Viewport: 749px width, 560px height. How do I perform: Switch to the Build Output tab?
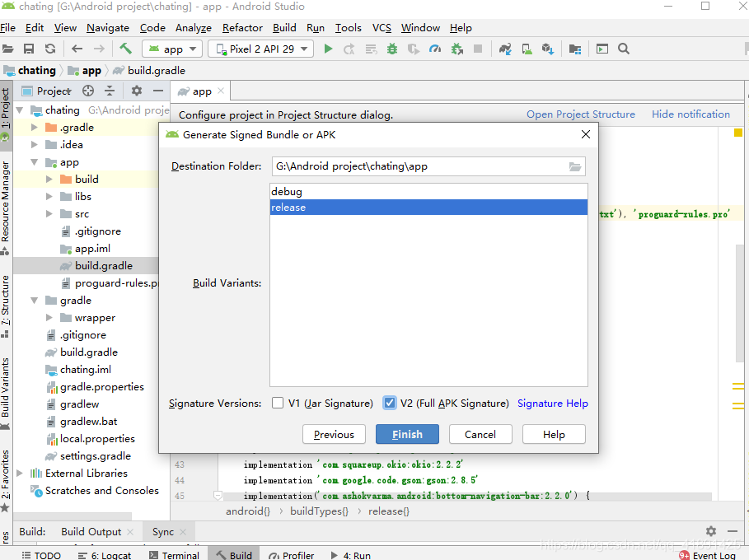pyautogui.click(x=91, y=531)
